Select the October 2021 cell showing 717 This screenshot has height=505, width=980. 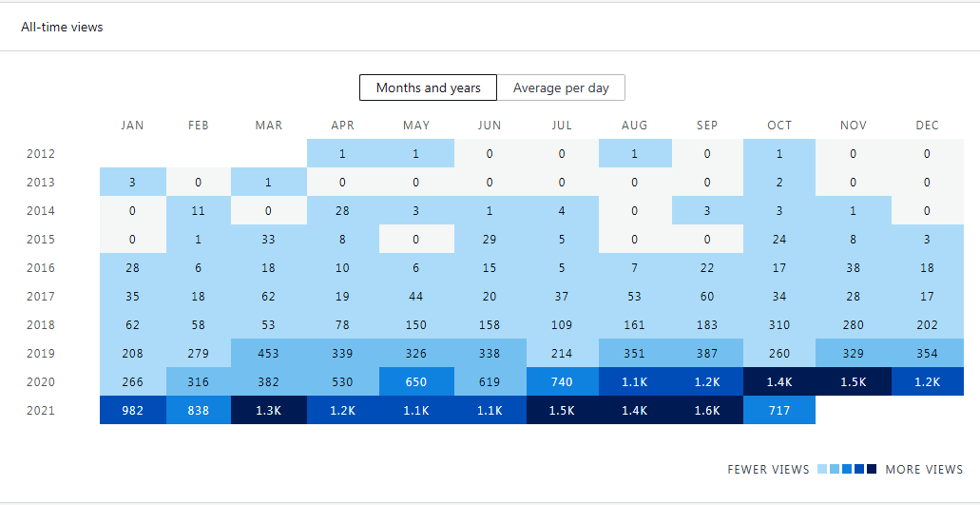[779, 410]
